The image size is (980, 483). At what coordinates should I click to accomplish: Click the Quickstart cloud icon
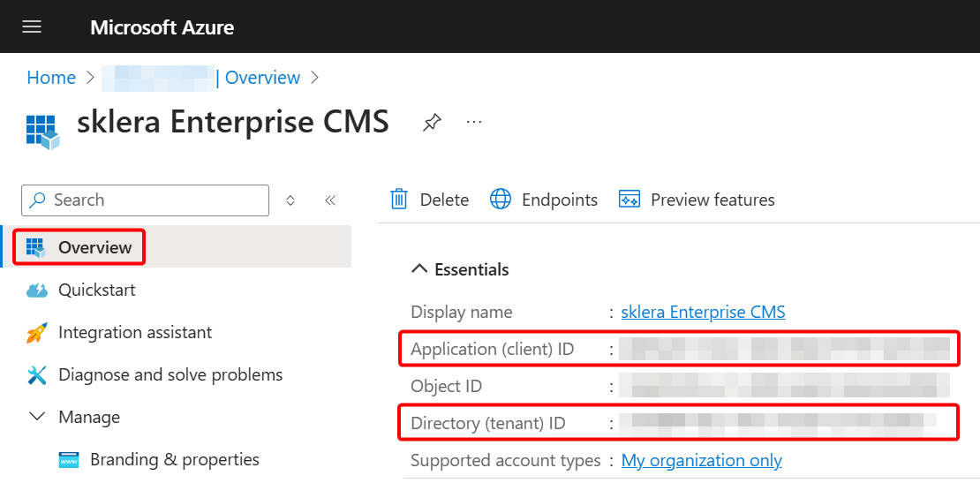click(37, 291)
